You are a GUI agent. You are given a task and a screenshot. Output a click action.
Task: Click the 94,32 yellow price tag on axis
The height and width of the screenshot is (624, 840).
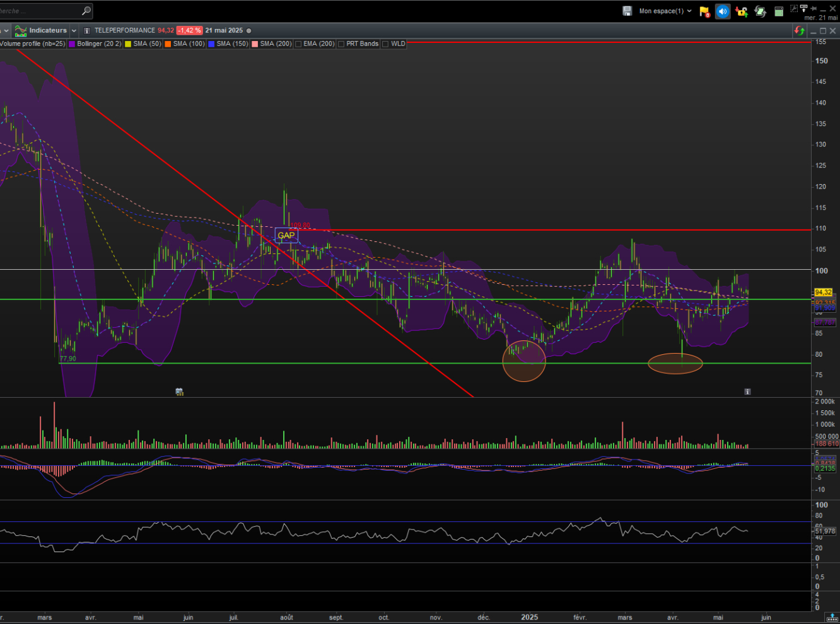(824, 292)
